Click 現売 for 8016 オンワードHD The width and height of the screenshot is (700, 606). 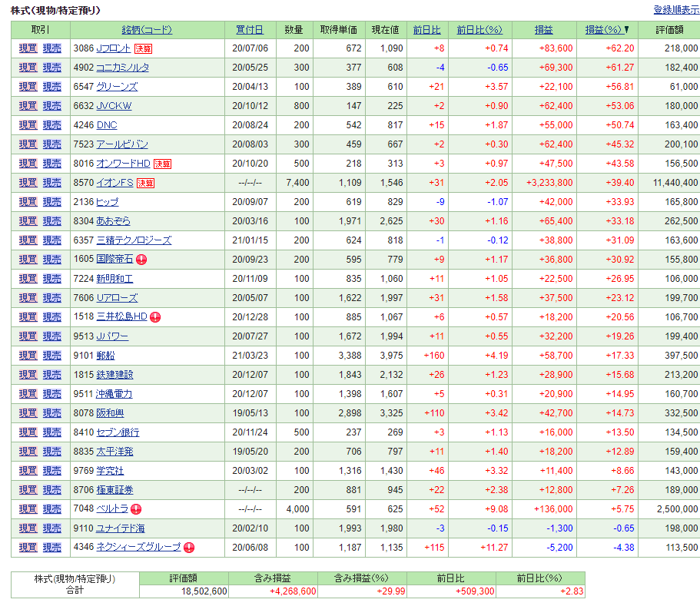tap(51, 164)
